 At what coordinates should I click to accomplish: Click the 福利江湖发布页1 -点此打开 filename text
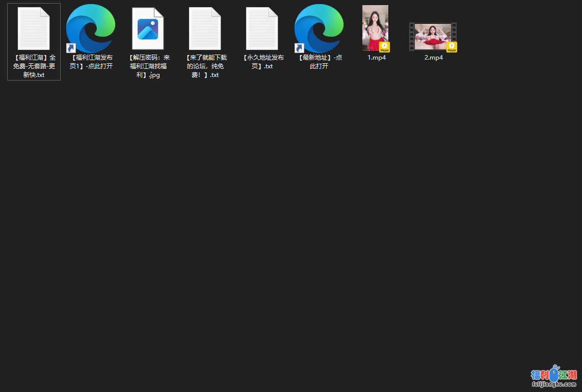click(91, 62)
